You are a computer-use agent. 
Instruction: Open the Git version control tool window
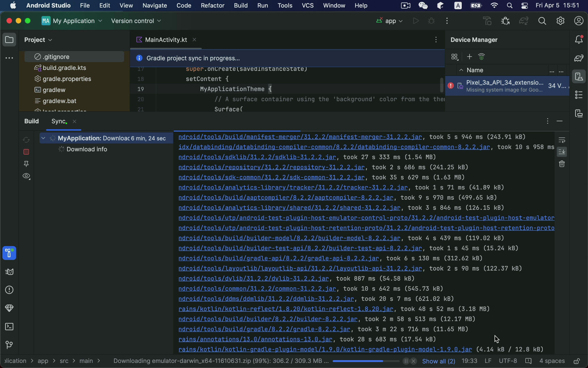(9, 345)
